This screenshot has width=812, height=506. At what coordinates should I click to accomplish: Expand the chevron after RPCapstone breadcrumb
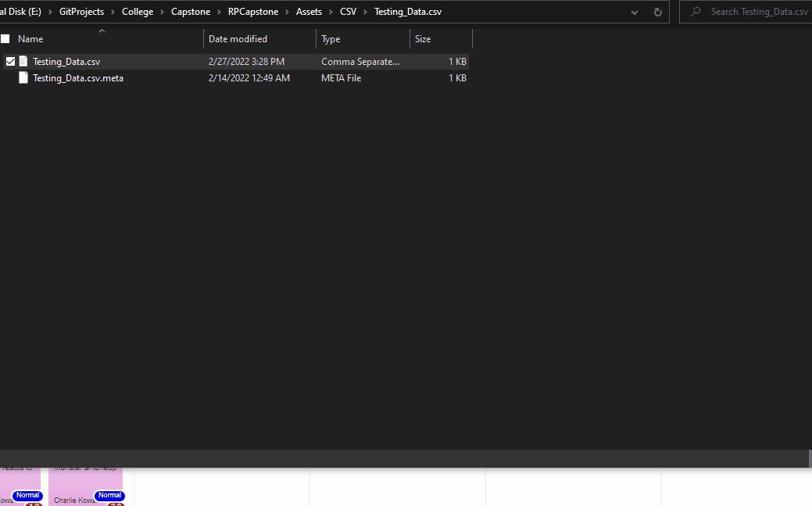pos(287,12)
